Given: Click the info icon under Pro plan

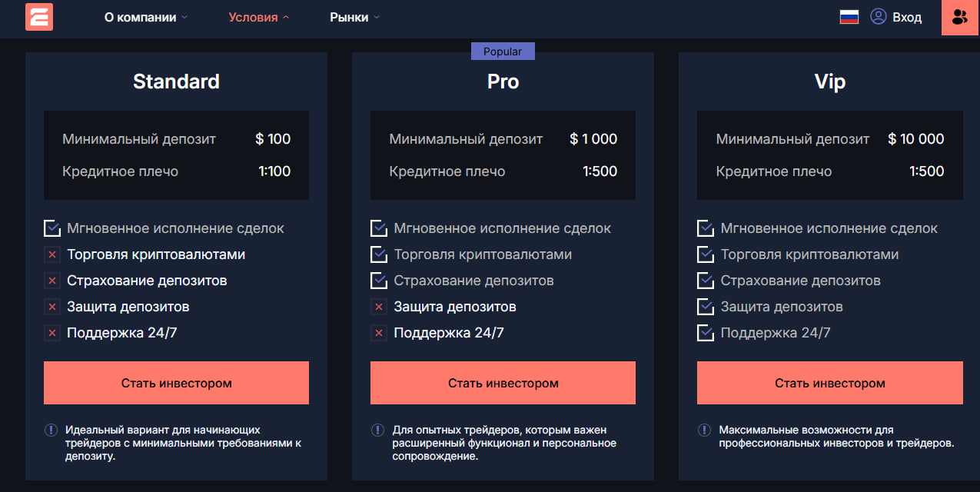Looking at the screenshot, I should click(378, 430).
